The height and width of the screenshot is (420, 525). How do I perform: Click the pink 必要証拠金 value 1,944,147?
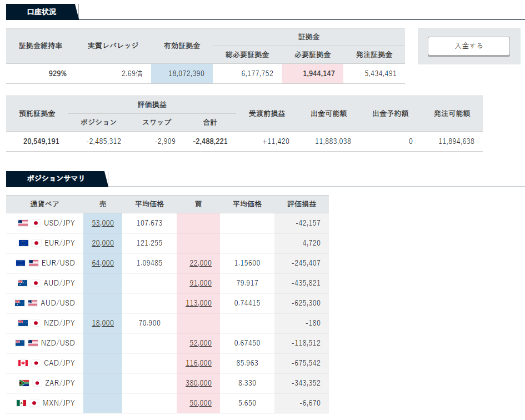318,73
